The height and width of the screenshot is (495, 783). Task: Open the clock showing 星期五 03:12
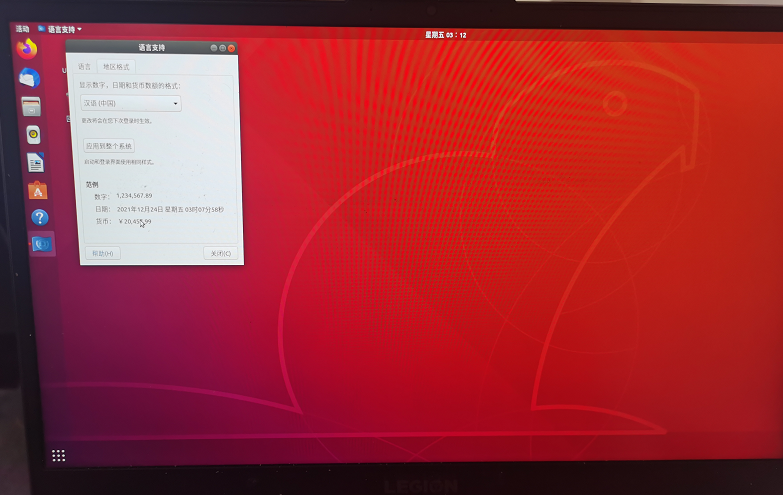[445, 35]
